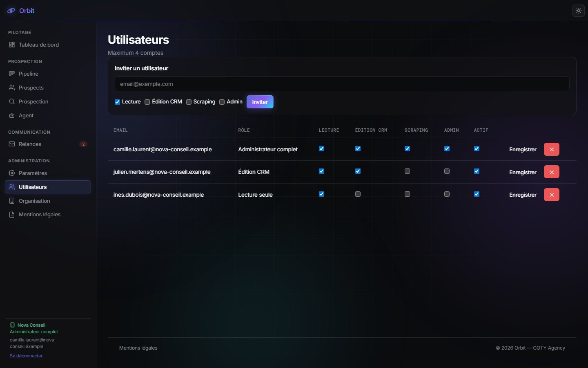The width and height of the screenshot is (588, 368).
Task: Click the Mentions légales document icon
Action: point(12,214)
